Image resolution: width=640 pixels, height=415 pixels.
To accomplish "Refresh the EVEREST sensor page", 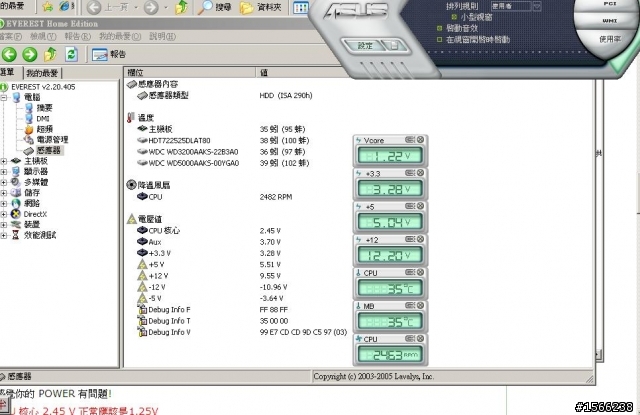I will [71, 54].
